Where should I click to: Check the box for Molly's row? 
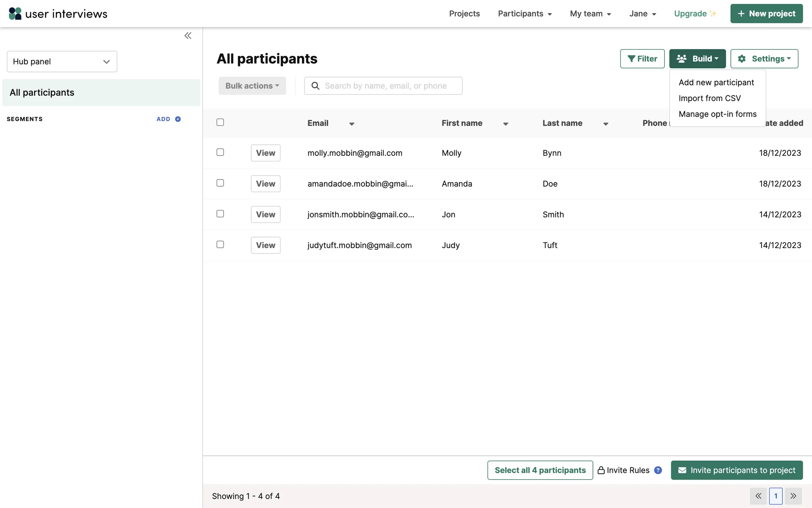(220, 152)
